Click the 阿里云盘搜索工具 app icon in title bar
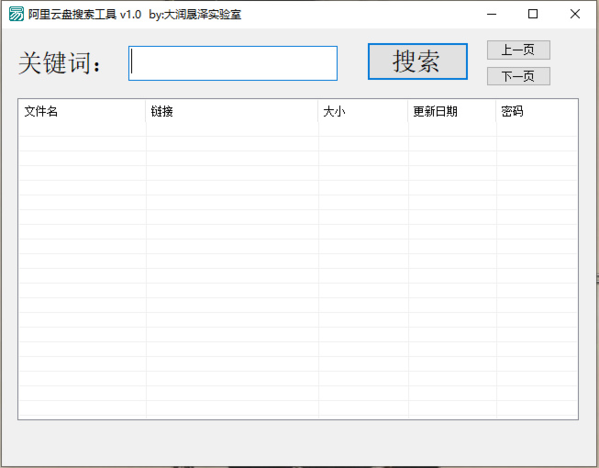The height and width of the screenshot is (468, 599). 16,14
